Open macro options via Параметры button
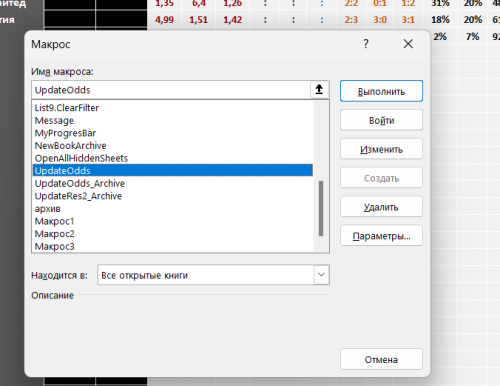500x386 pixels. pyautogui.click(x=381, y=236)
